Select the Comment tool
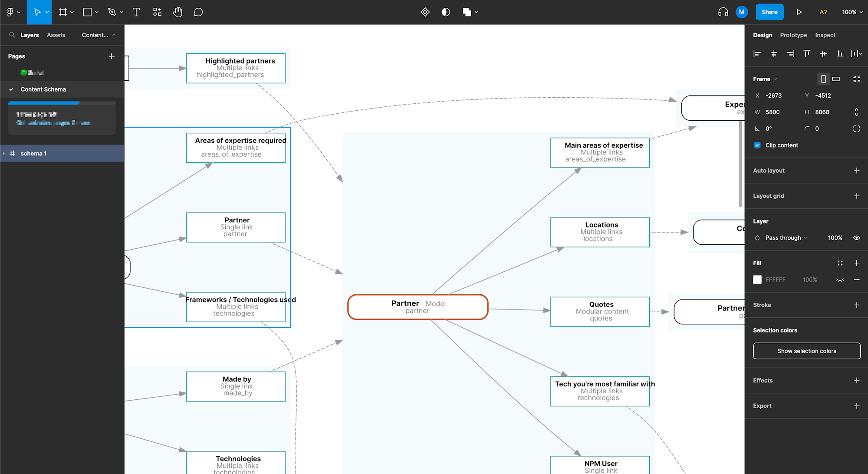The height and width of the screenshot is (474, 868). pos(198,12)
